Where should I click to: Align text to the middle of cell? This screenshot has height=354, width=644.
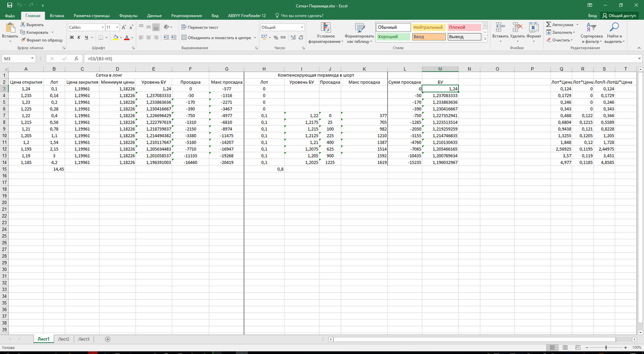coord(149,27)
